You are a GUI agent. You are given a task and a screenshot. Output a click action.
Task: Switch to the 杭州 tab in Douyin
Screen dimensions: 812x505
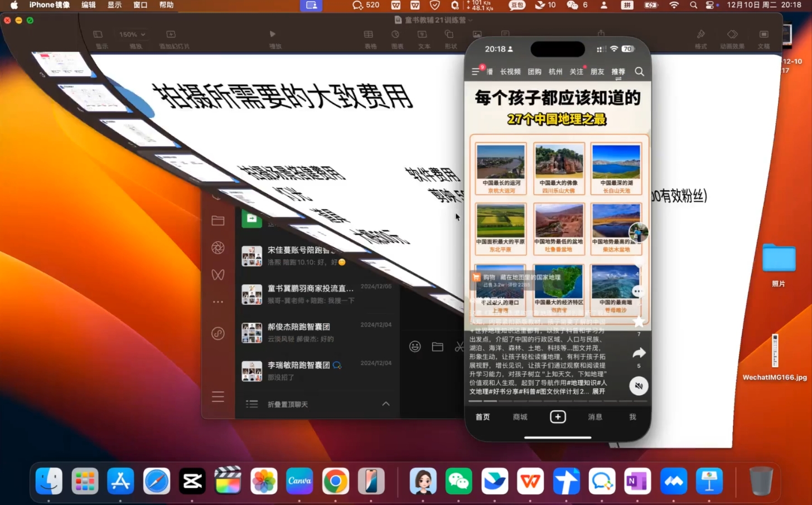(x=555, y=71)
